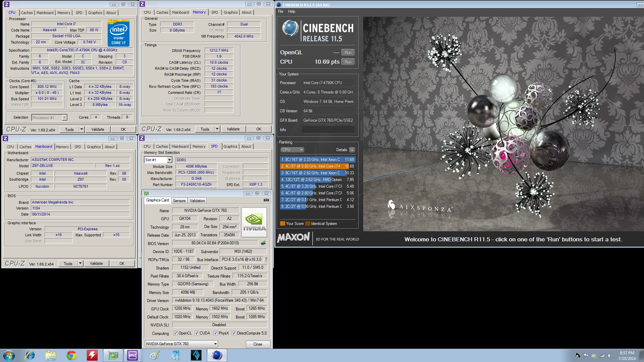Click the black satellite-dish tray icon

click(x=578, y=356)
